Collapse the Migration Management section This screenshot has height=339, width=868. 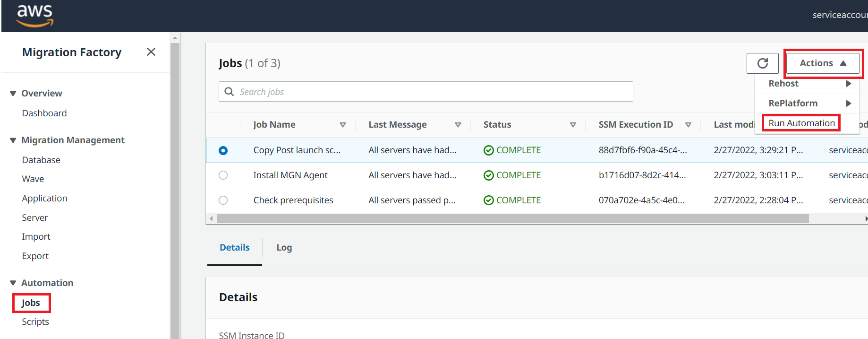[x=13, y=140]
